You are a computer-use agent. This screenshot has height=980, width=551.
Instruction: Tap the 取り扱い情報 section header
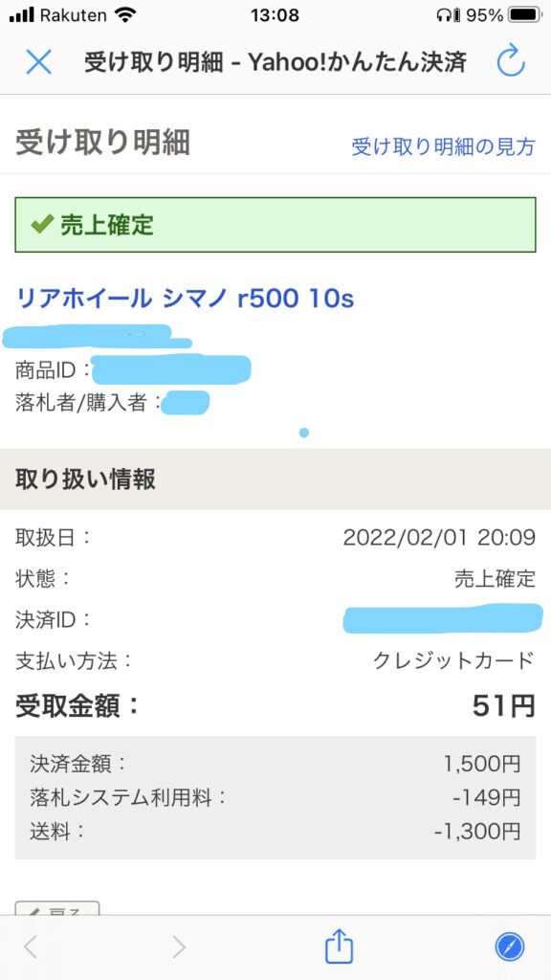[275, 479]
